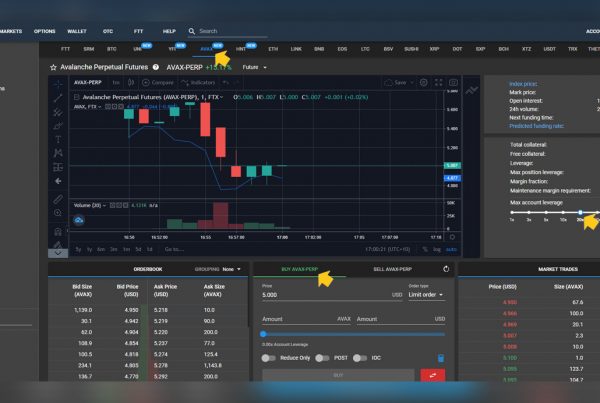Select the crosshair cursor tool in chart
This screenshot has height=403, width=600.
point(58,83)
